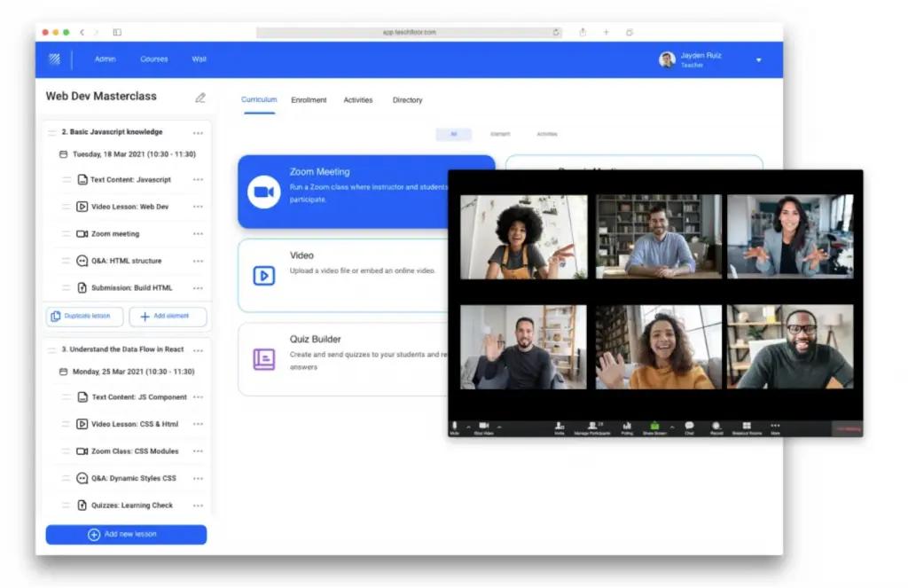Open Polling in the Zoom toolbar
This screenshot has height=588, width=908.
627,428
